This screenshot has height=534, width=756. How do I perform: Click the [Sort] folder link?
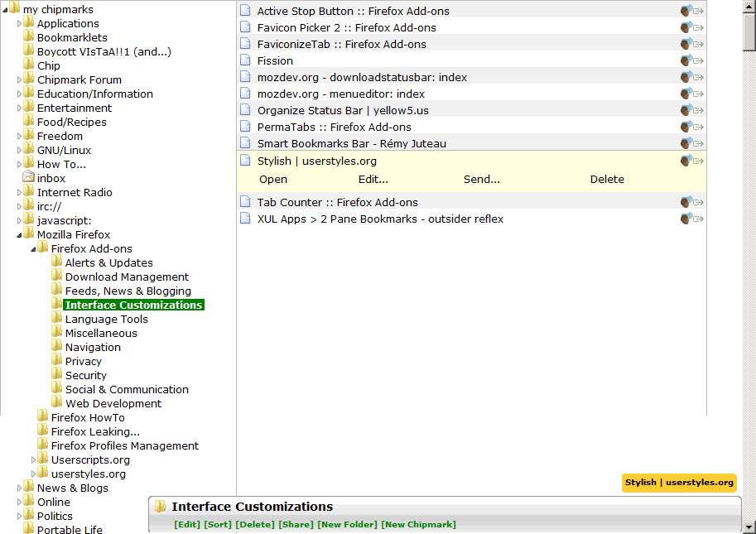pyautogui.click(x=218, y=524)
